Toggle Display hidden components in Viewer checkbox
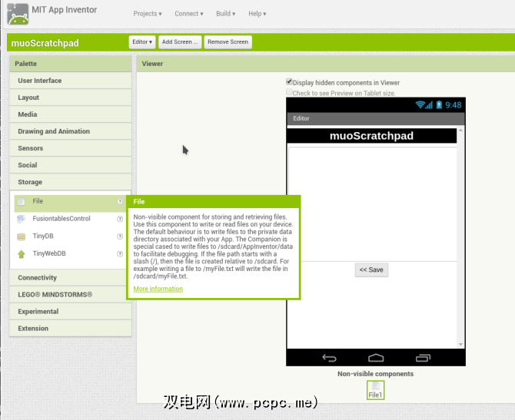 tap(289, 81)
